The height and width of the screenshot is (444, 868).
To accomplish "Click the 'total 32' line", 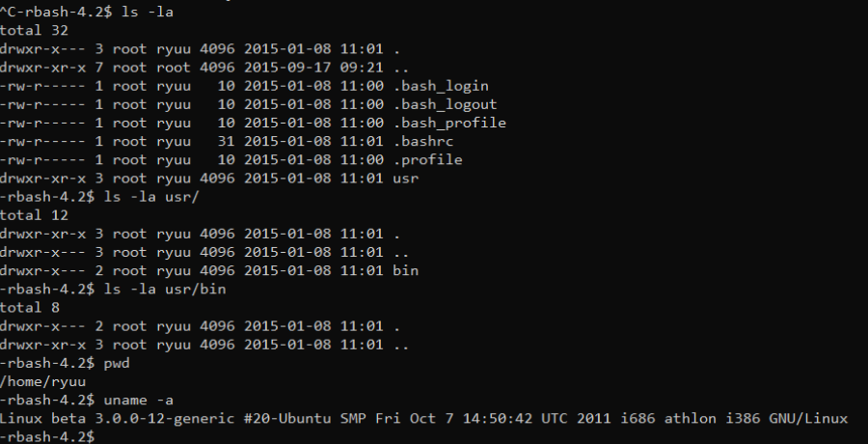I will pos(35,31).
